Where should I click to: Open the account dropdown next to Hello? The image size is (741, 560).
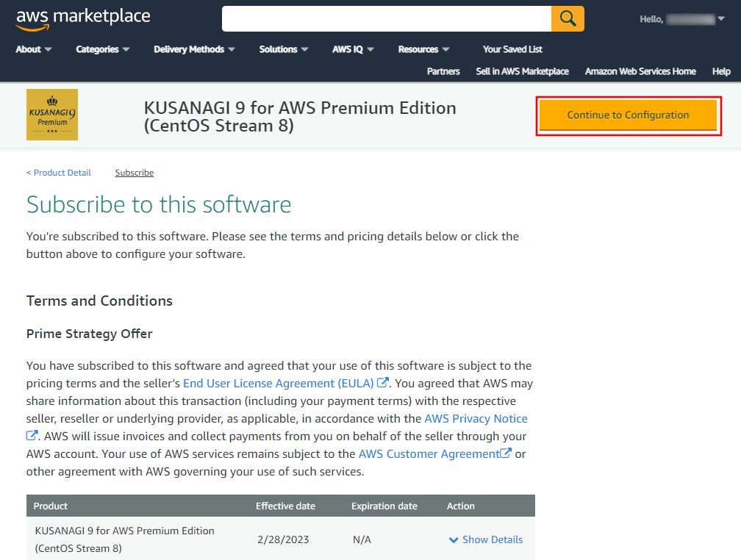coord(720,19)
